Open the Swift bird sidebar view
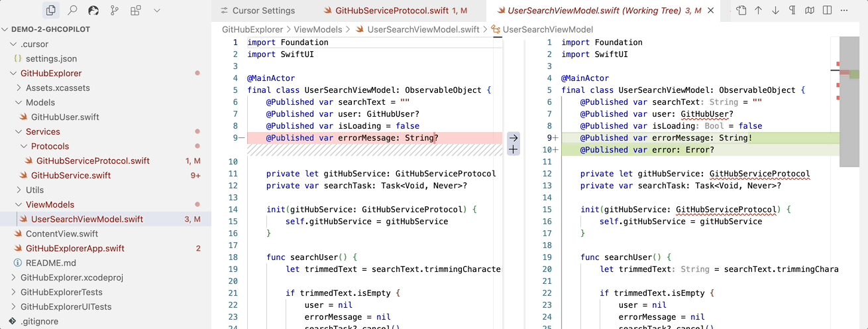This screenshot has height=329, width=868. [93, 11]
